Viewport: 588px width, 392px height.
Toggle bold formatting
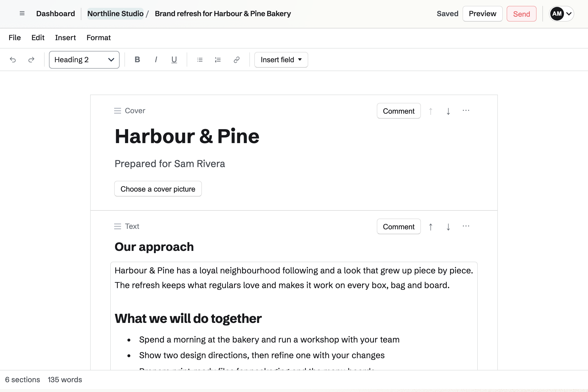(x=137, y=60)
